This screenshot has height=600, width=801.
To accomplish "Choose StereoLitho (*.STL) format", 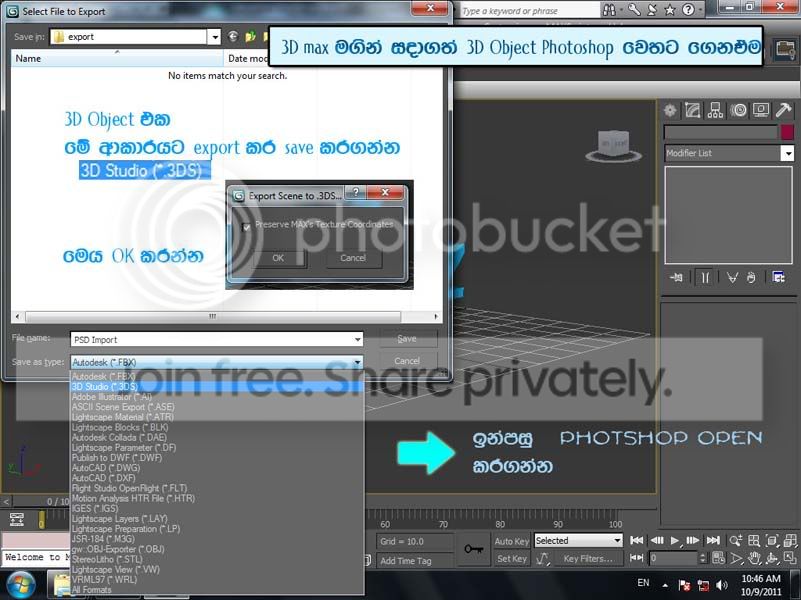I will tap(217, 560).
